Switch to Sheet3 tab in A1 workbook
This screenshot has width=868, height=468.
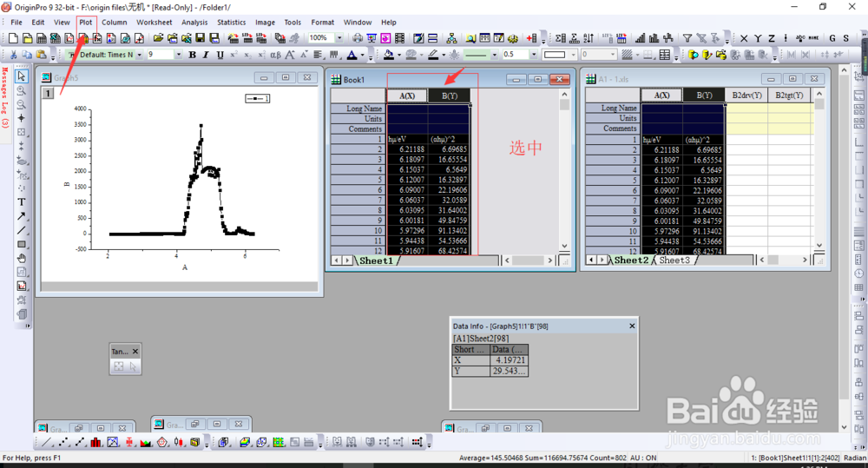pos(674,260)
